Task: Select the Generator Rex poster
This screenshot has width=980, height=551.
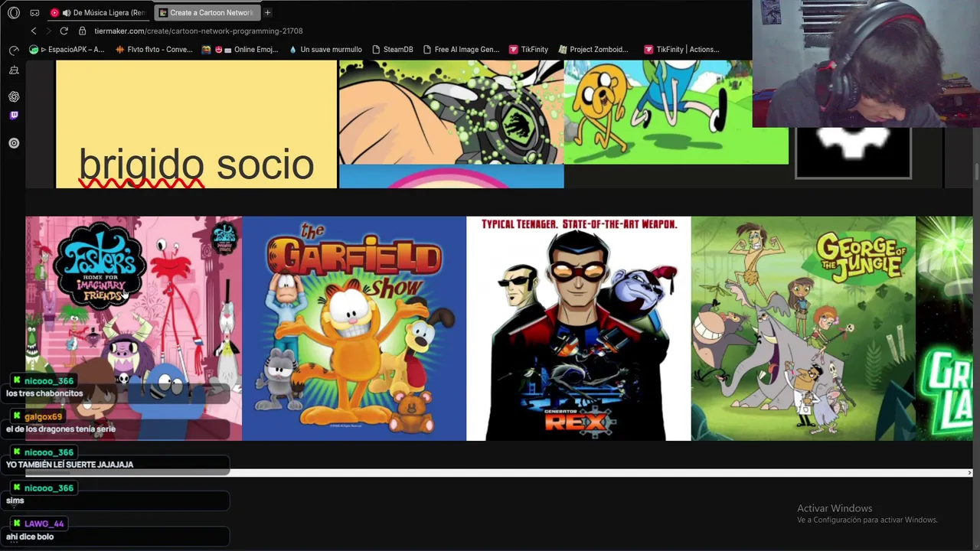Action: pyautogui.click(x=578, y=328)
